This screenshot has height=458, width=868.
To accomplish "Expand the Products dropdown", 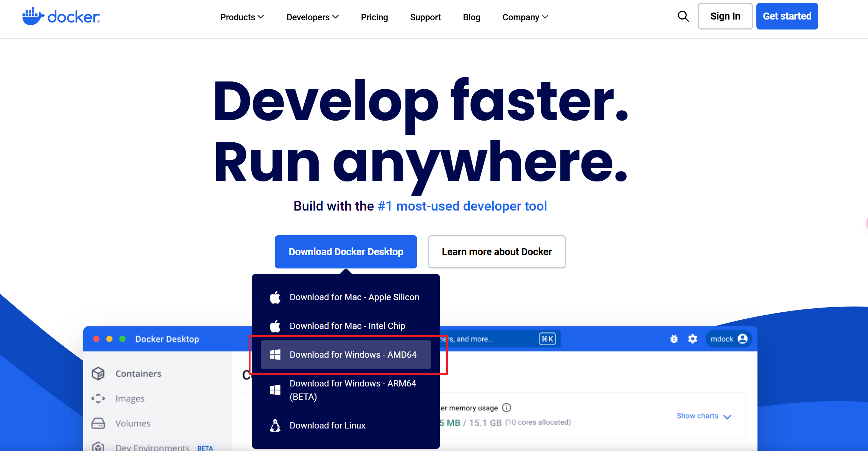I will pyautogui.click(x=242, y=17).
